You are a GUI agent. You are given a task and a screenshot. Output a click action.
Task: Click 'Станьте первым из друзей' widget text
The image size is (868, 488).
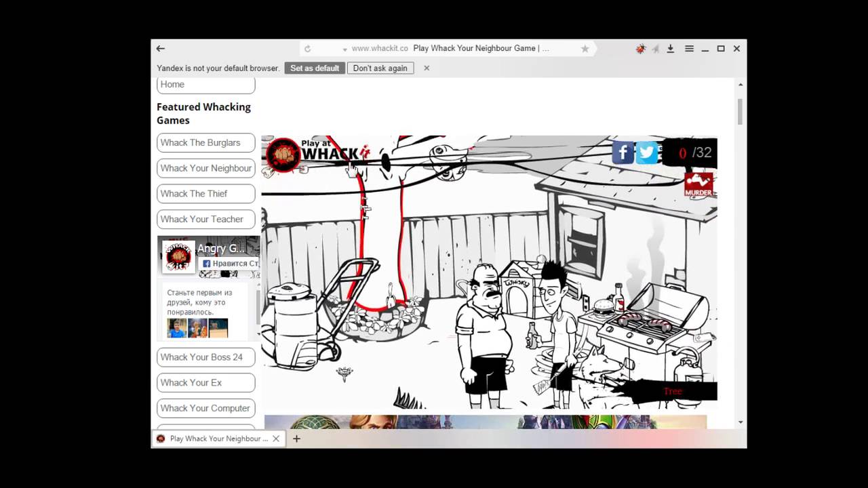[199, 302]
